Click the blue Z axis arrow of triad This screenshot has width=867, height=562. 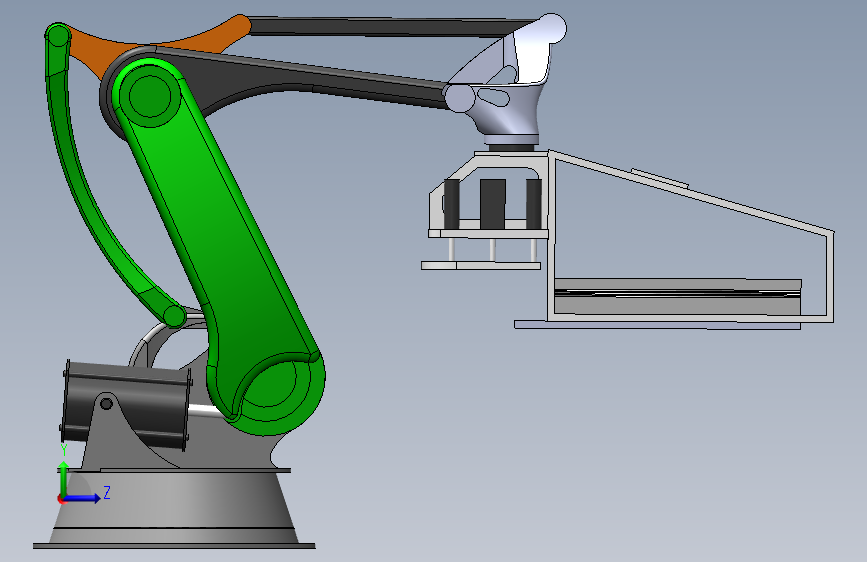point(83,498)
